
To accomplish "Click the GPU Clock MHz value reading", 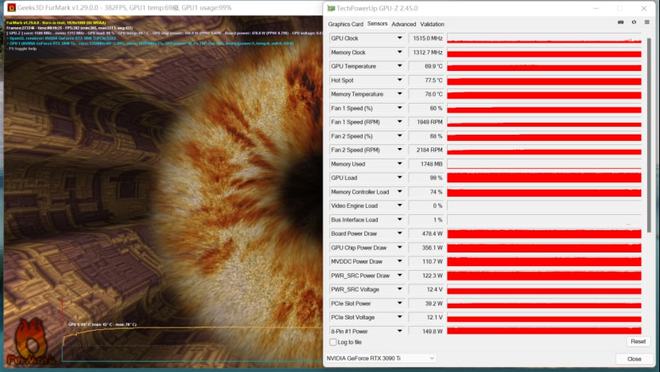I will pyautogui.click(x=426, y=38).
